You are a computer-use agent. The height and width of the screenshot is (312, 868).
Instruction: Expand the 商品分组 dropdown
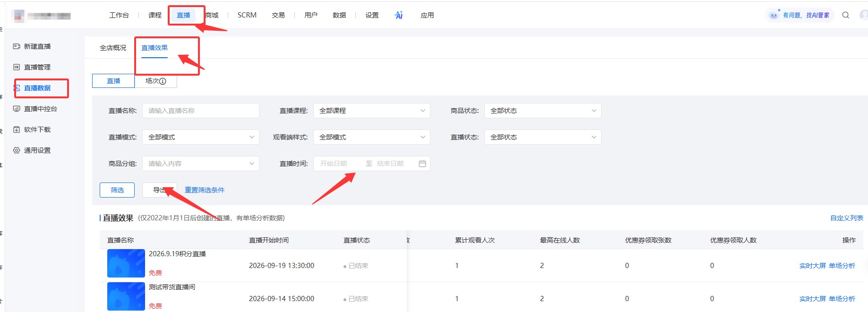[201, 164]
